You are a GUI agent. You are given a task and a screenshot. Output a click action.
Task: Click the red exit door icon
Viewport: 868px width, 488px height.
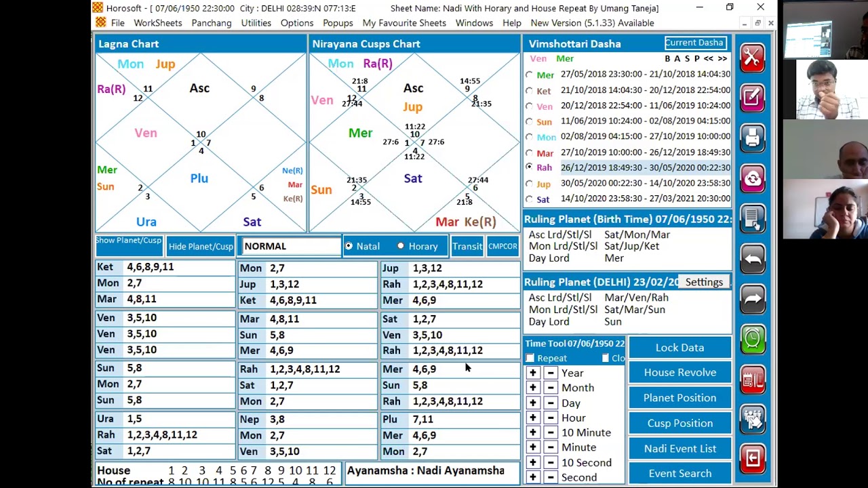[752, 459]
